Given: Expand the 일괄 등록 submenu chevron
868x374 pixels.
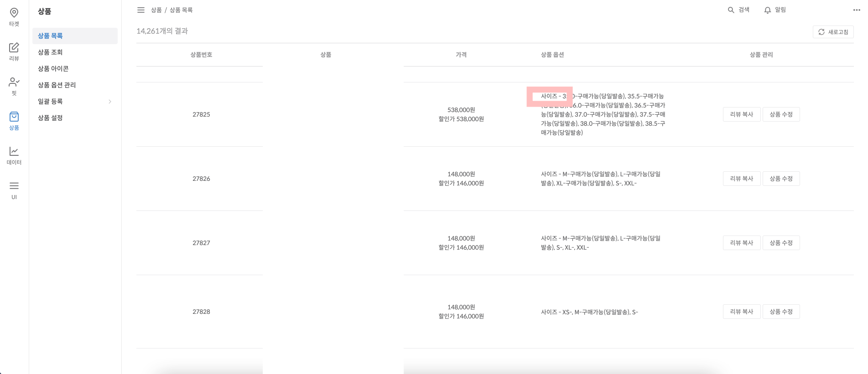Looking at the screenshot, I should tap(110, 102).
